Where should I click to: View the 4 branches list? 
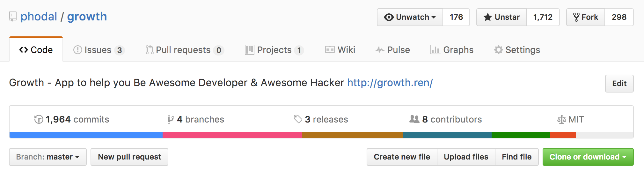point(195,119)
